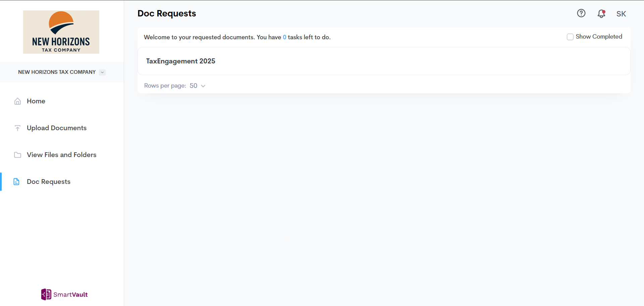Open the TaxEngagement 2025 request
Viewport: 644px width, 306px height.
point(180,61)
